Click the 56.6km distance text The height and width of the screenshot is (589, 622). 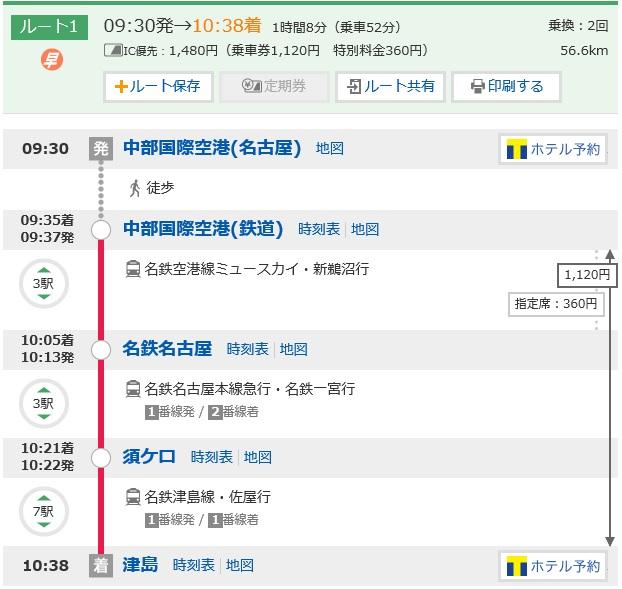(584, 51)
